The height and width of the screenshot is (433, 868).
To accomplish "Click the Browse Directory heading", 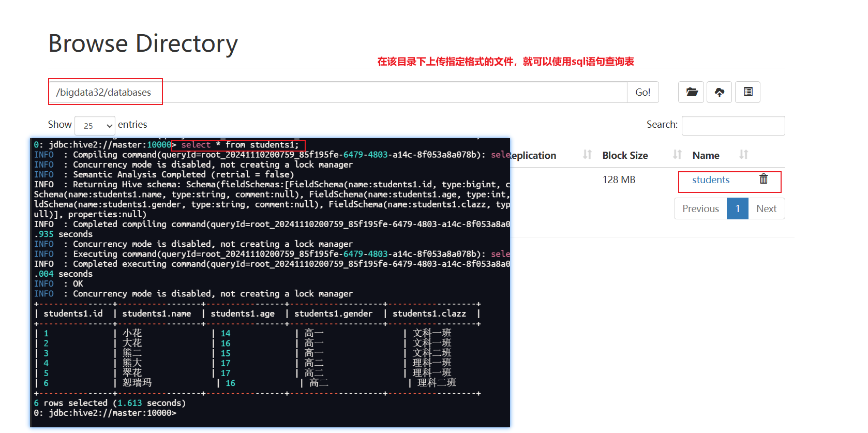I will pos(143,43).
